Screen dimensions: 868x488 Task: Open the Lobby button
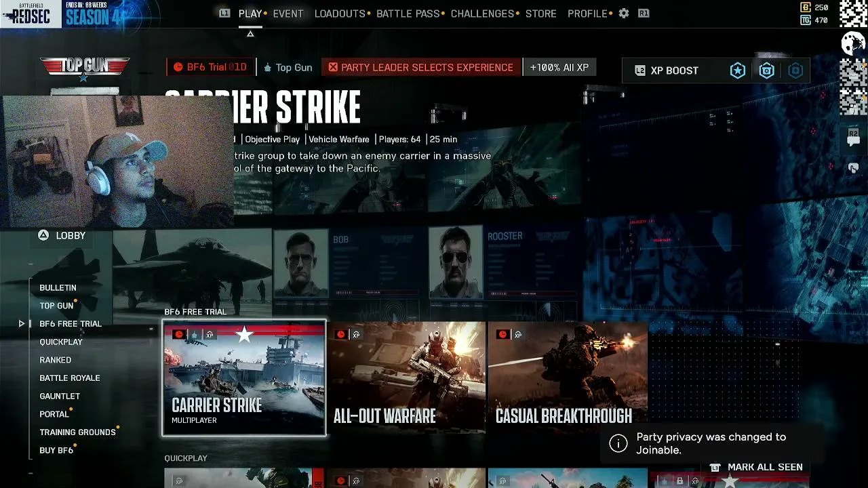point(62,235)
